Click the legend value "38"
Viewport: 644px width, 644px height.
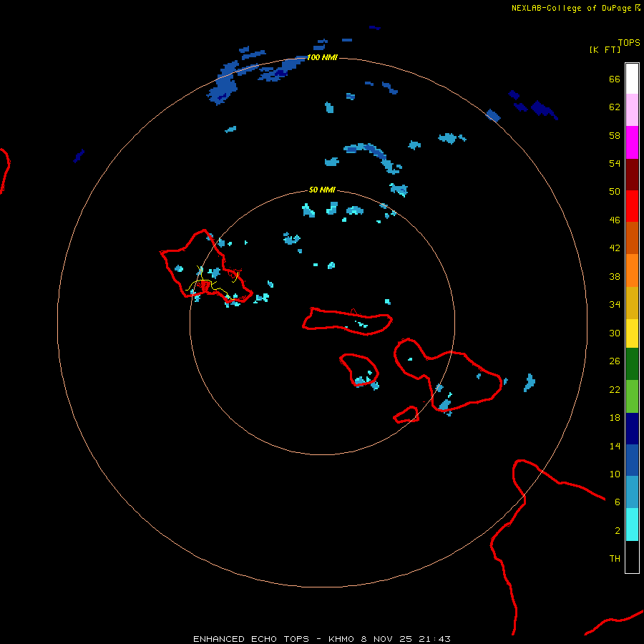[615, 276]
